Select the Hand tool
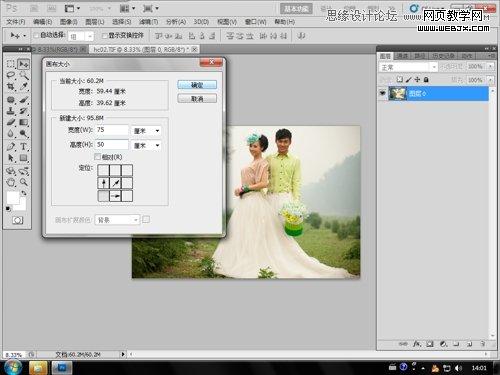 11,182
